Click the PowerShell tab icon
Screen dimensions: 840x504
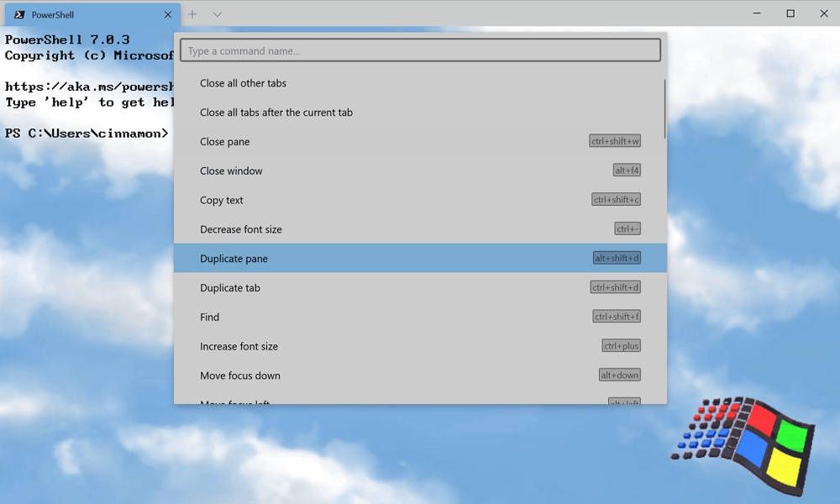click(x=19, y=14)
